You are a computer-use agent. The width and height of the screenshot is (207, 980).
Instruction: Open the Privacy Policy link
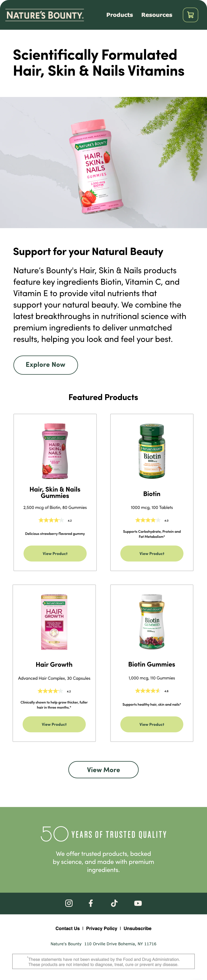pyautogui.click(x=101, y=928)
